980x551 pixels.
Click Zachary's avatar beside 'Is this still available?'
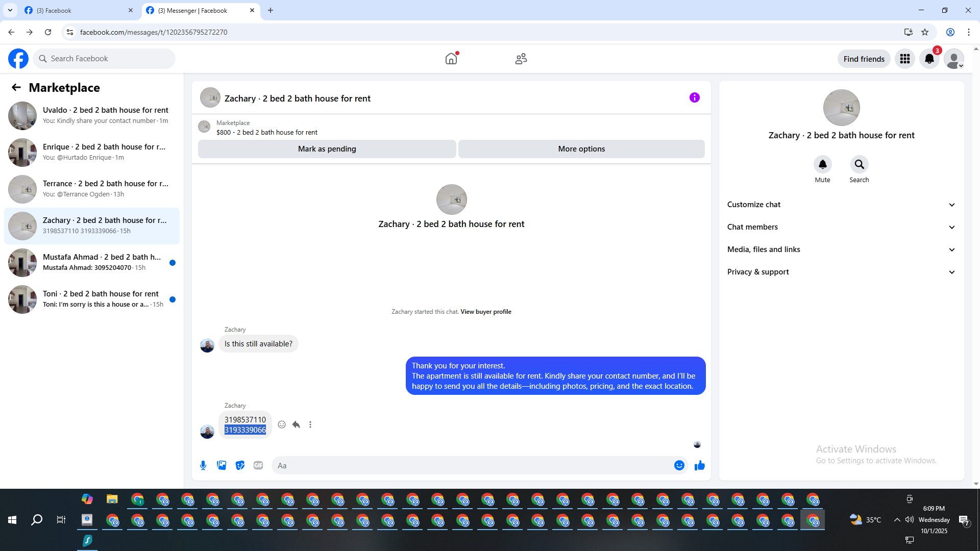point(207,345)
